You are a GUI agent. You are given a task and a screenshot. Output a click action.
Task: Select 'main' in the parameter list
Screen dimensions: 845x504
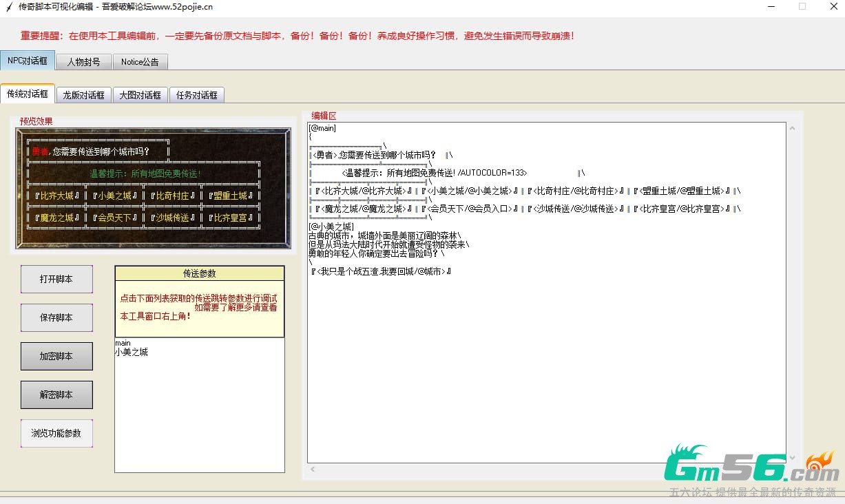click(123, 343)
